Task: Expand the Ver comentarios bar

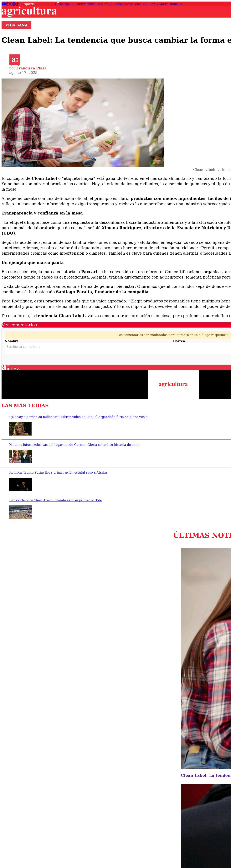Action: (x=116, y=325)
